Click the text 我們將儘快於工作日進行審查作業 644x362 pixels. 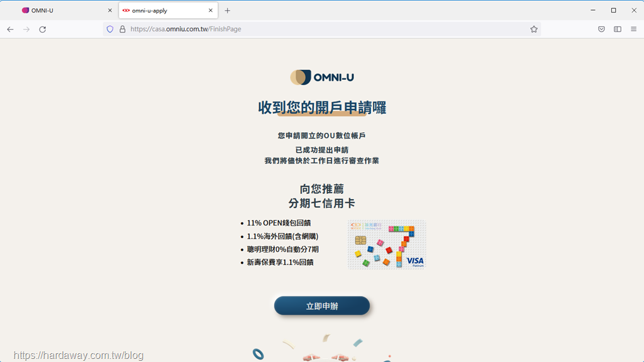point(321,161)
